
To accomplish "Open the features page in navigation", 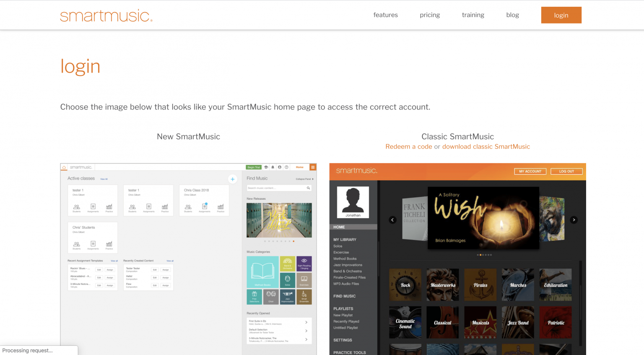I will pyautogui.click(x=385, y=15).
